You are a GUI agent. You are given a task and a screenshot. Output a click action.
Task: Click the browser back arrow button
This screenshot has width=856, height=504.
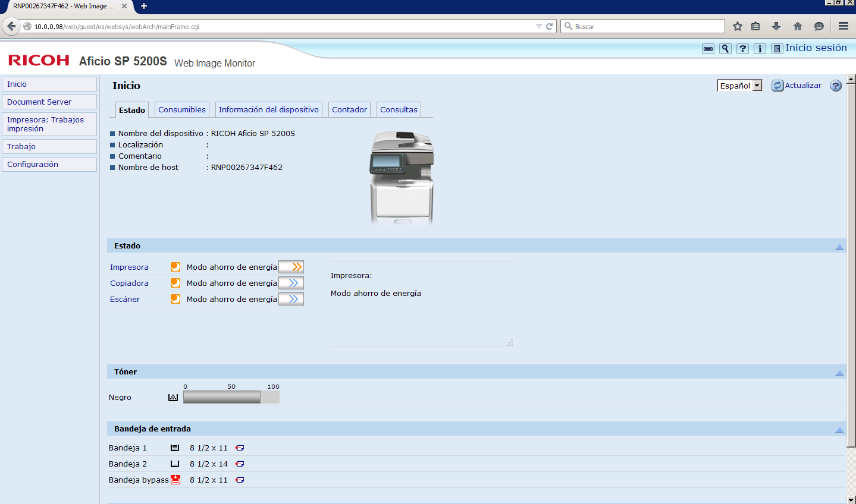[11, 26]
